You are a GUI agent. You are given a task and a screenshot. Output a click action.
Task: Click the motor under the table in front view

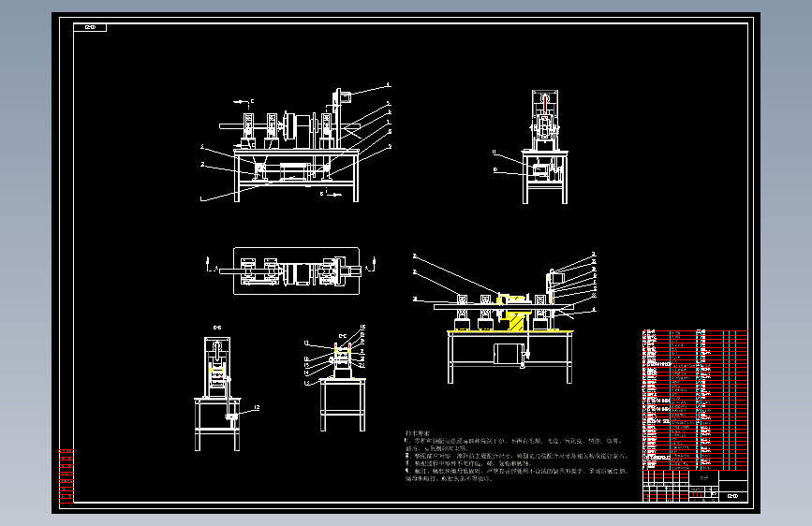(294, 171)
